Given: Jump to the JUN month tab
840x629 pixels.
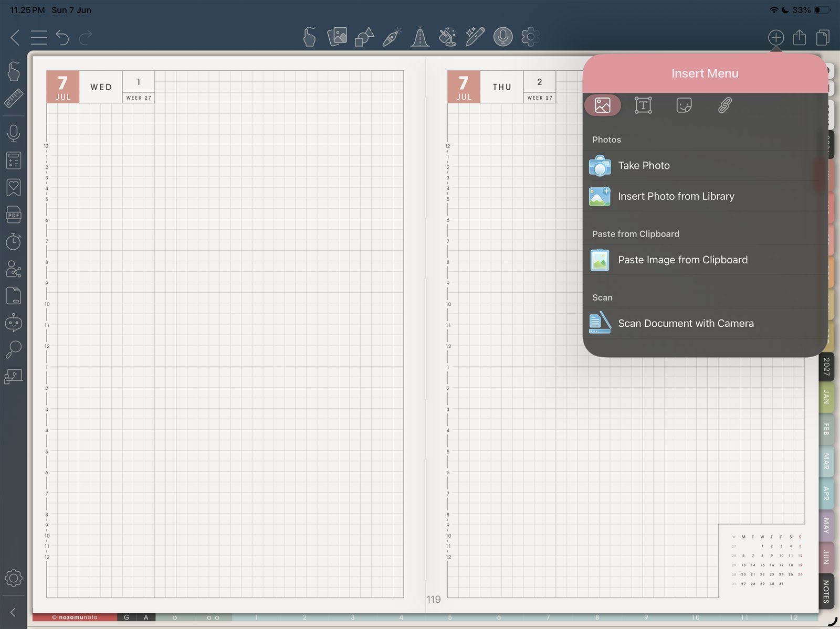Looking at the screenshot, I should coord(826,557).
